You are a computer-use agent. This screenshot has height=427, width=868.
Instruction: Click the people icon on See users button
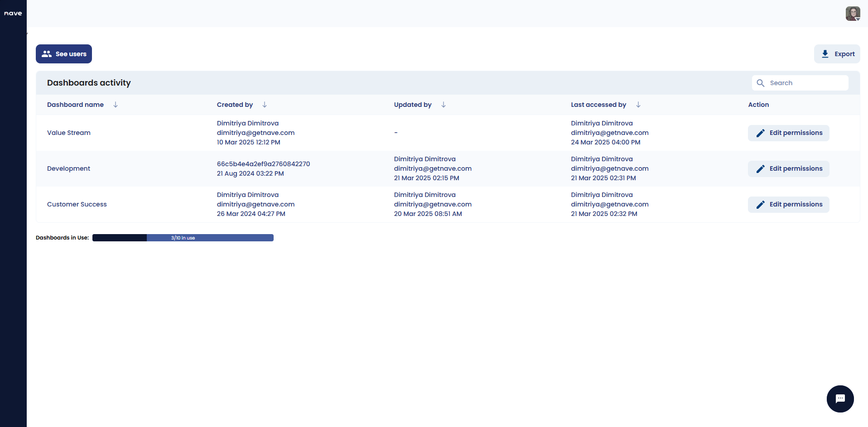[47, 53]
